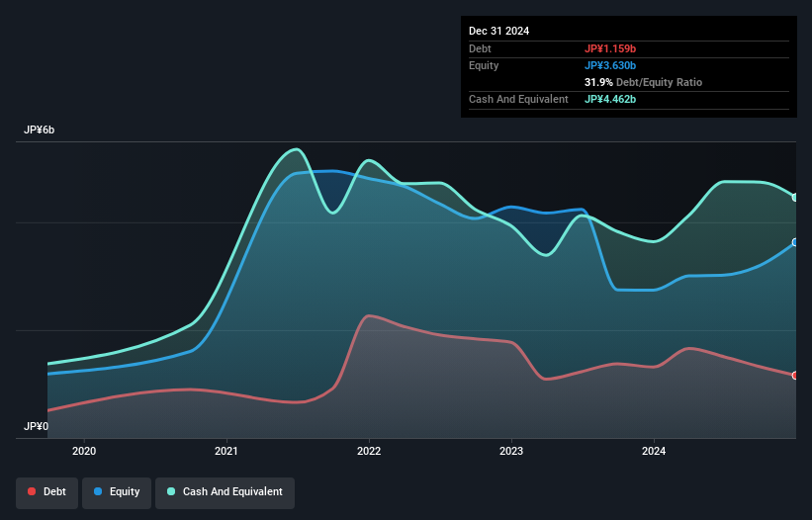Toggle the Equity series legend button
The image size is (812, 520).
[x=117, y=492]
